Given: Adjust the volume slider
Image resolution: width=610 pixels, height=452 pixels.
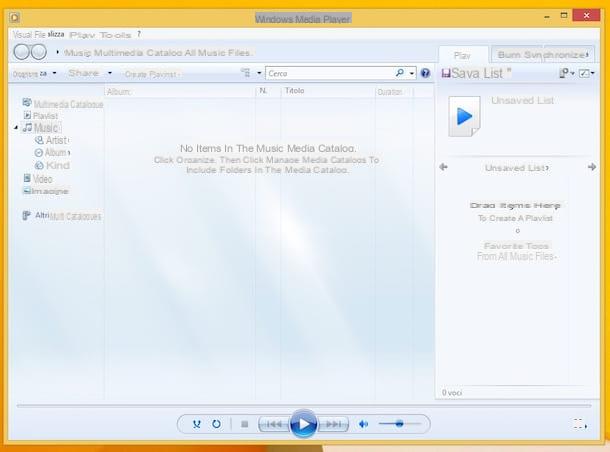Looking at the screenshot, I should pyautogui.click(x=400, y=424).
